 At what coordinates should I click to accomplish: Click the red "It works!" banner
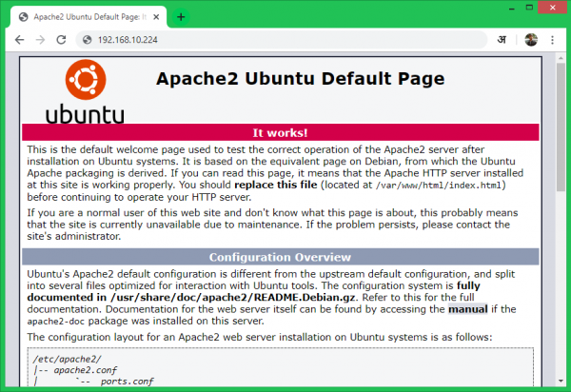click(x=282, y=132)
